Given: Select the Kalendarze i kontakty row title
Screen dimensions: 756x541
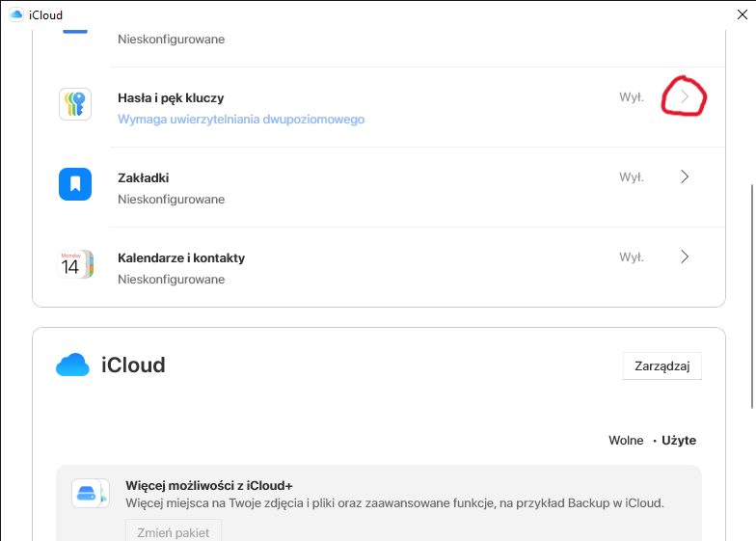Looking at the screenshot, I should tap(181, 257).
